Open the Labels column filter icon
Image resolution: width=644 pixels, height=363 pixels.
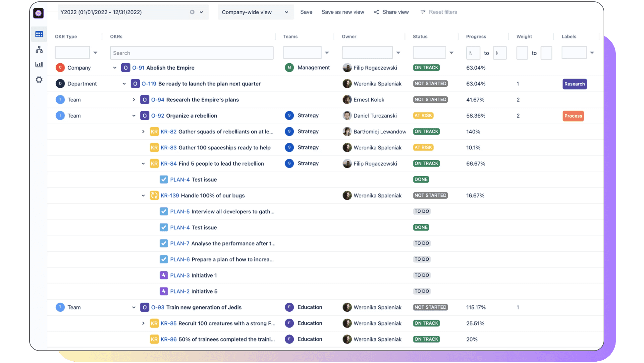pos(592,52)
